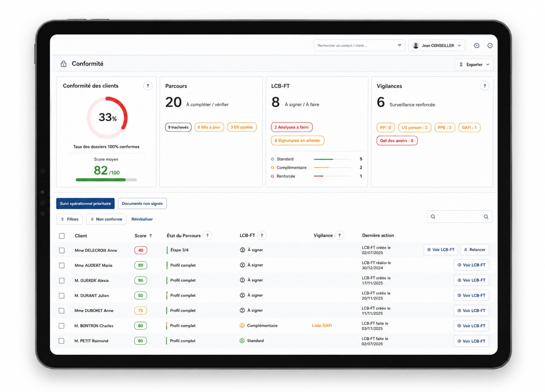Viewport: 545px width, 392px height.
Task: Open the Exporter dropdown
Action: 474,64
